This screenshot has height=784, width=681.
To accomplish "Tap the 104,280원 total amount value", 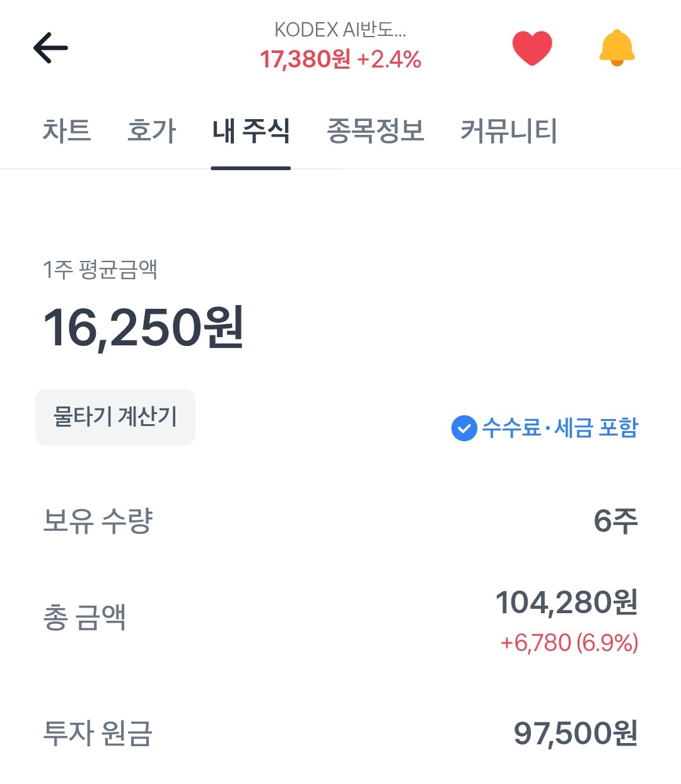I will [x=566, y=602].
